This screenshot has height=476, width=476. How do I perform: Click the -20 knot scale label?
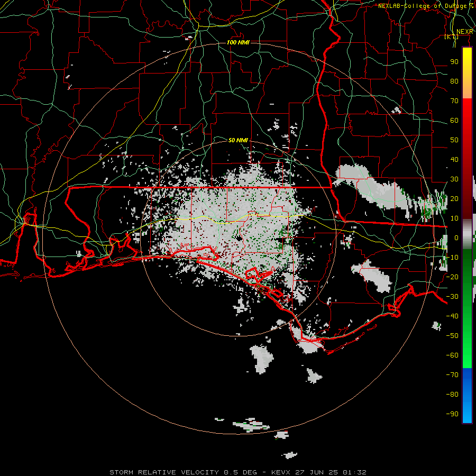click(452, 277)
